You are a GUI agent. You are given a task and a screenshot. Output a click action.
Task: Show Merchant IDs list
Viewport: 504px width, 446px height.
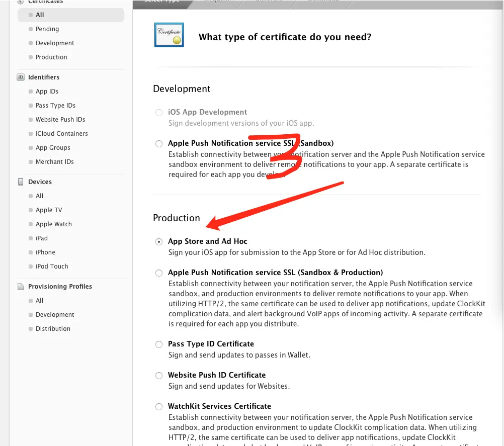click(54, 162)
